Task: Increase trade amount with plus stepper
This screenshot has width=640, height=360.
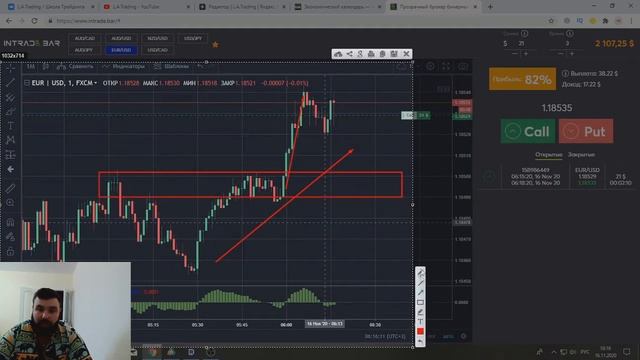Action: click(x=526, y=53)
